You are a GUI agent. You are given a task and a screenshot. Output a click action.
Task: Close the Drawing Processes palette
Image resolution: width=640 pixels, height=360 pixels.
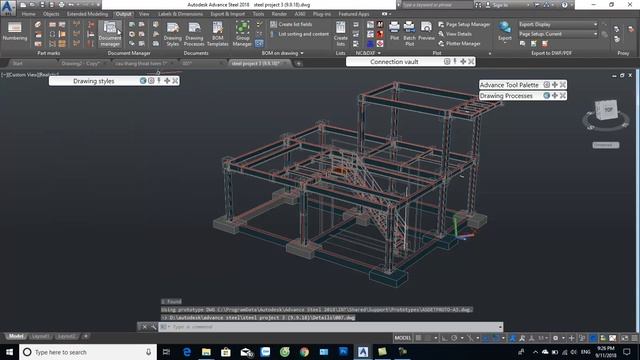pyautogui.click(x=563, y=96)
